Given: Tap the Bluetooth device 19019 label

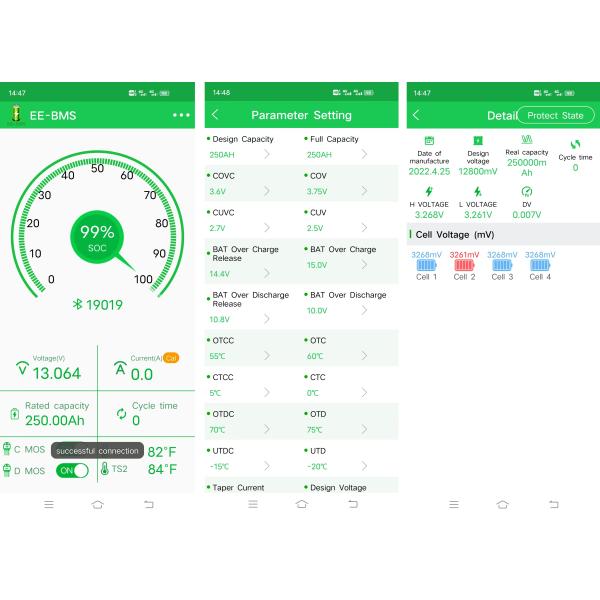Looking at the screenshot, I should [97, 304].
